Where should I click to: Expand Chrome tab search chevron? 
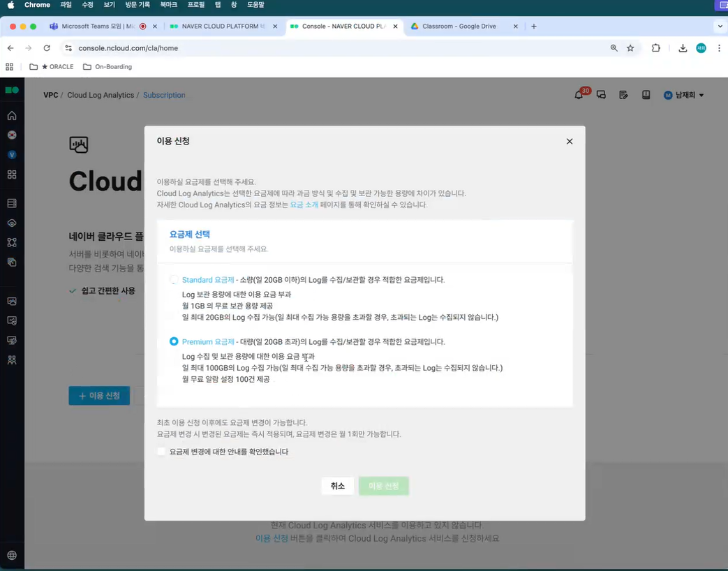point(720,27)
